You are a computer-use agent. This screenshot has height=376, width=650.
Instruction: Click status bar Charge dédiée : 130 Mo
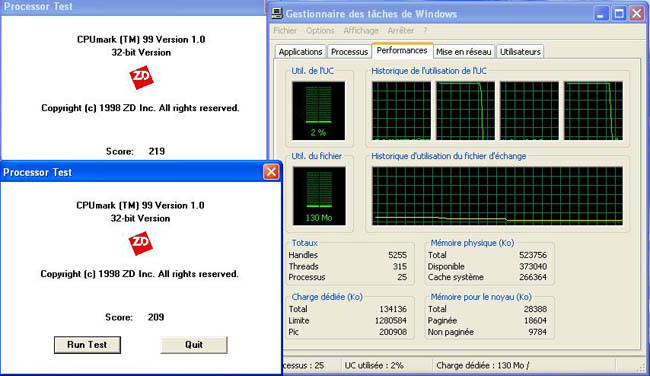[x=483, y=365]
